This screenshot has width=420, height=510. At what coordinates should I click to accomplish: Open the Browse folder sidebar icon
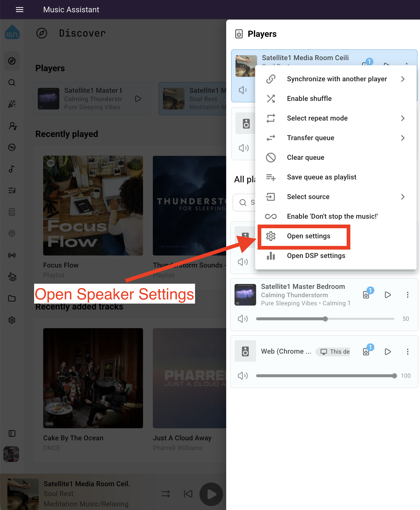(12, 298)
